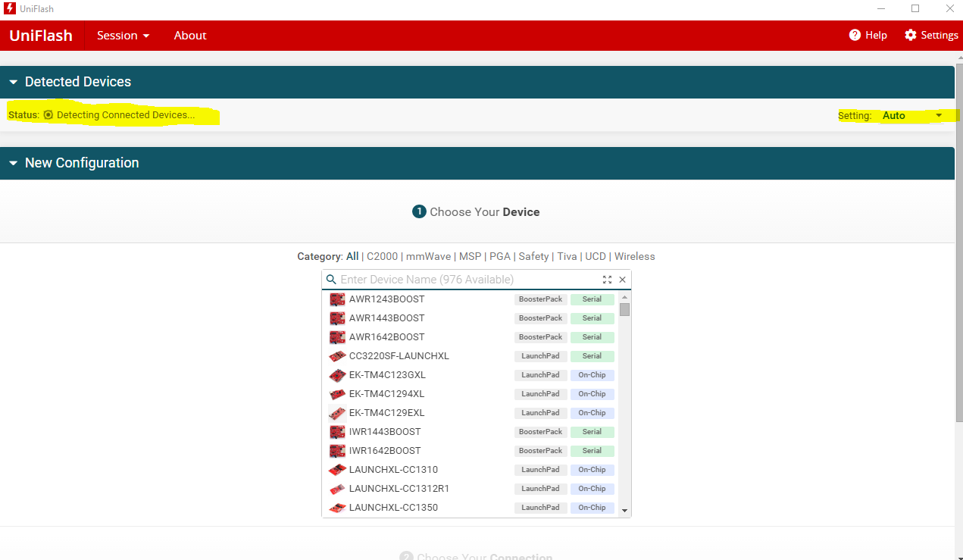
Task: Filter by mmWave category
Action: (x=428, y=256)
